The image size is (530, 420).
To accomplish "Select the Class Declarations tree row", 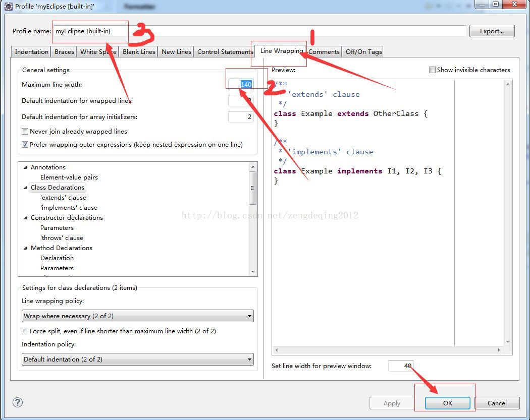I will pyautogui.click(x=58, y=188).
